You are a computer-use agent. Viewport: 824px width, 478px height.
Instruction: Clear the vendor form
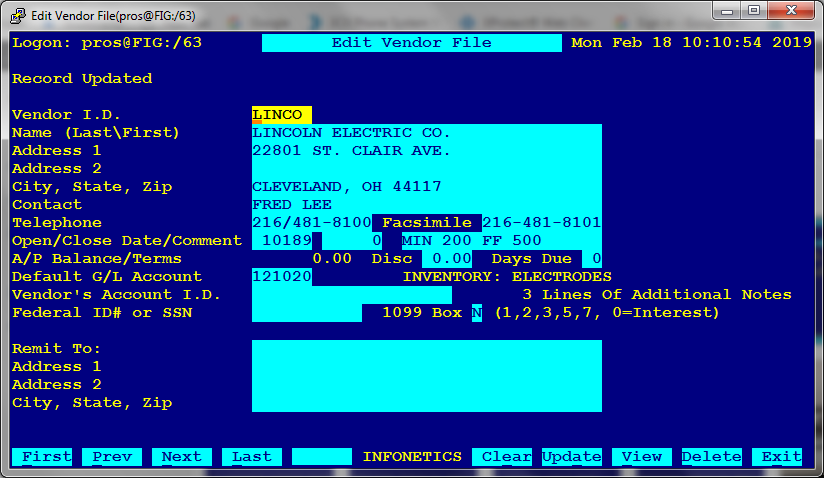click(x=502, y=457)
